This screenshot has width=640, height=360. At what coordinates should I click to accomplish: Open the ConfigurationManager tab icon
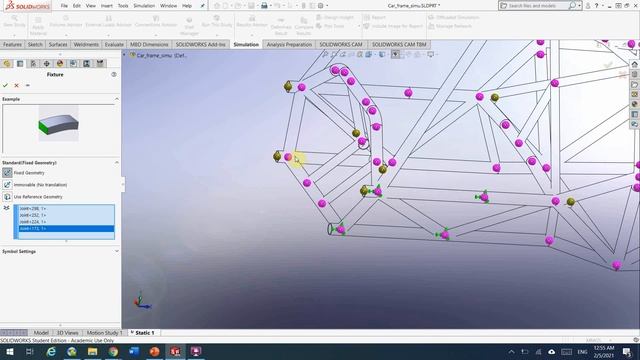(33, 63)
